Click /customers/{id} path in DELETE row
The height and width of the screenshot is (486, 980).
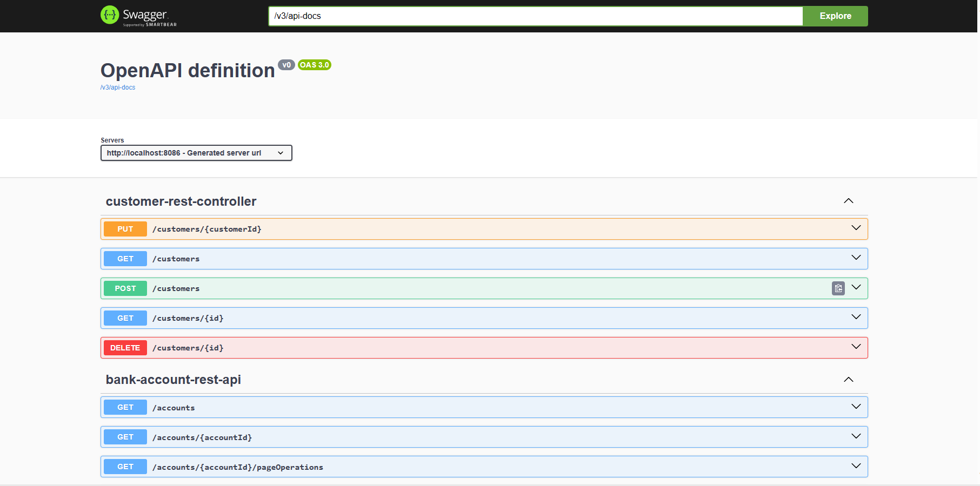click(x=188, y=348)
